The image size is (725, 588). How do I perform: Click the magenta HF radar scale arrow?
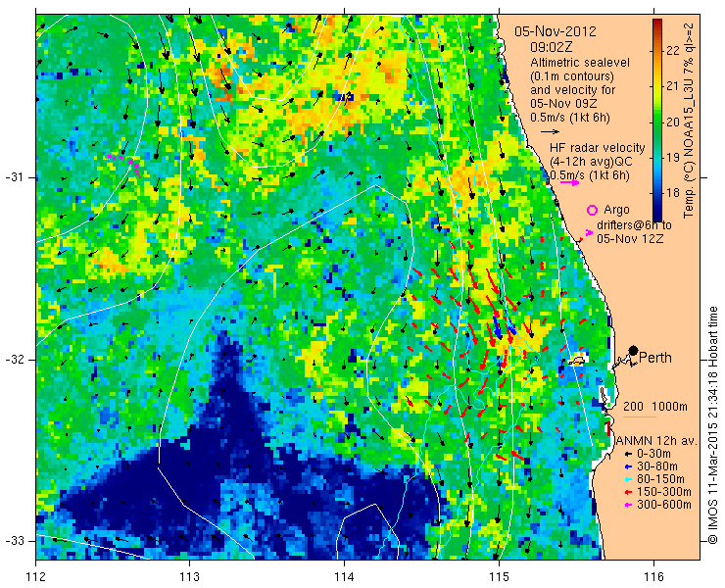[569, 182]
